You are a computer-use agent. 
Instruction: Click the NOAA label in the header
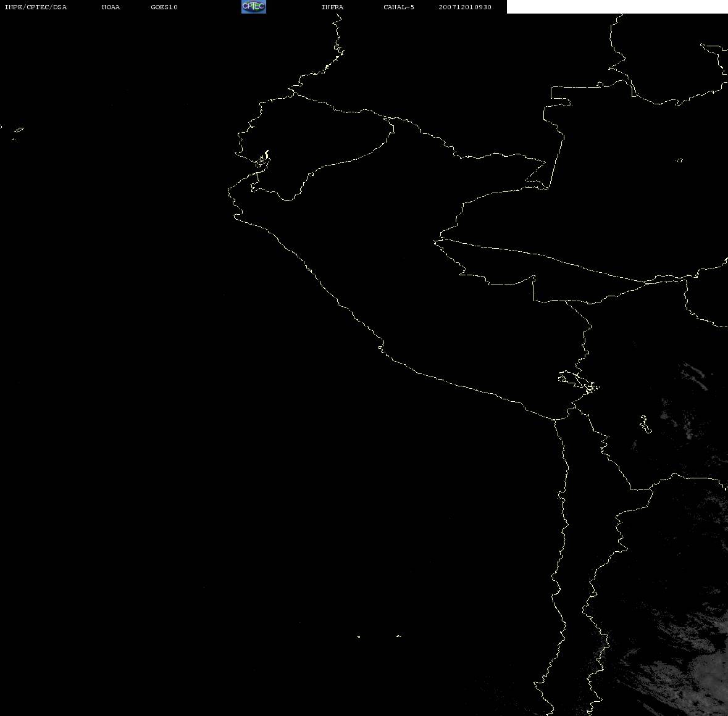[111, 7]
